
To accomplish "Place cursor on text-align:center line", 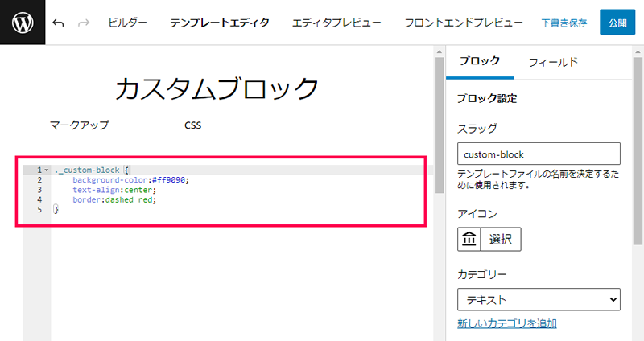I will [114, 190].
